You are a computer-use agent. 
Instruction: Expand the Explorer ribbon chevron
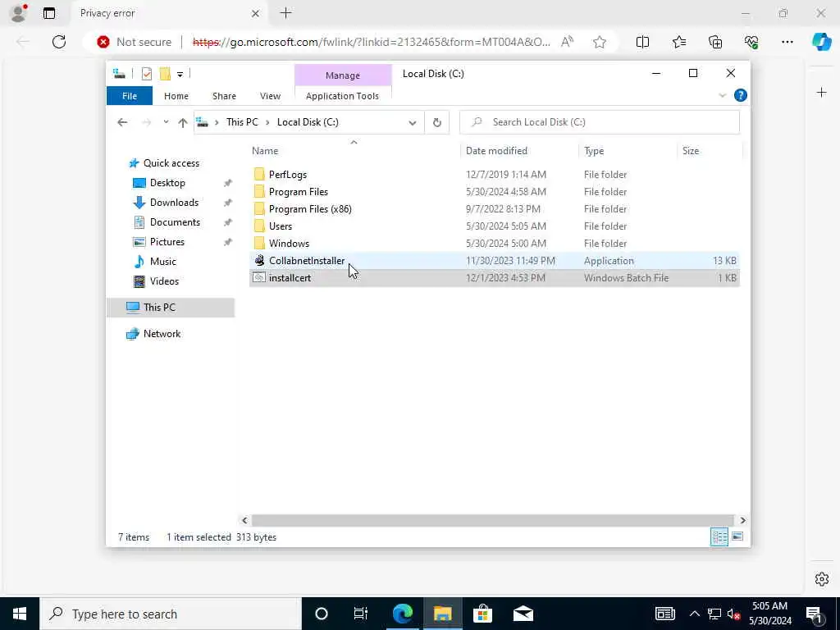click(x=722, y=95)
